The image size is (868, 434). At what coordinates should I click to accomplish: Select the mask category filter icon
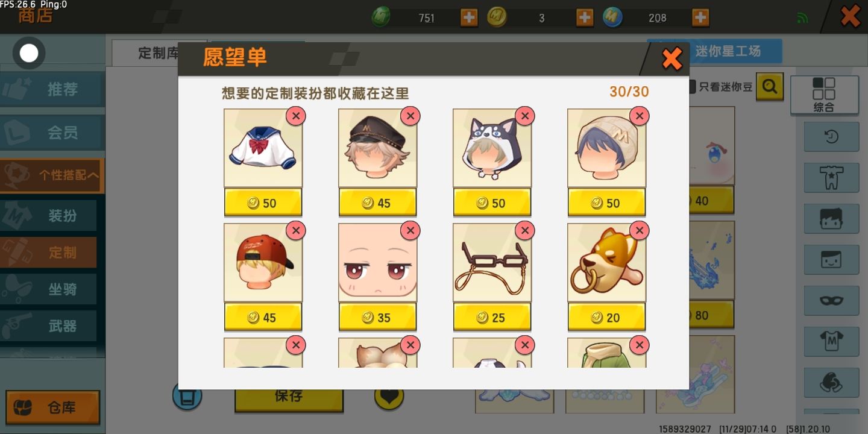coord(831,300)
